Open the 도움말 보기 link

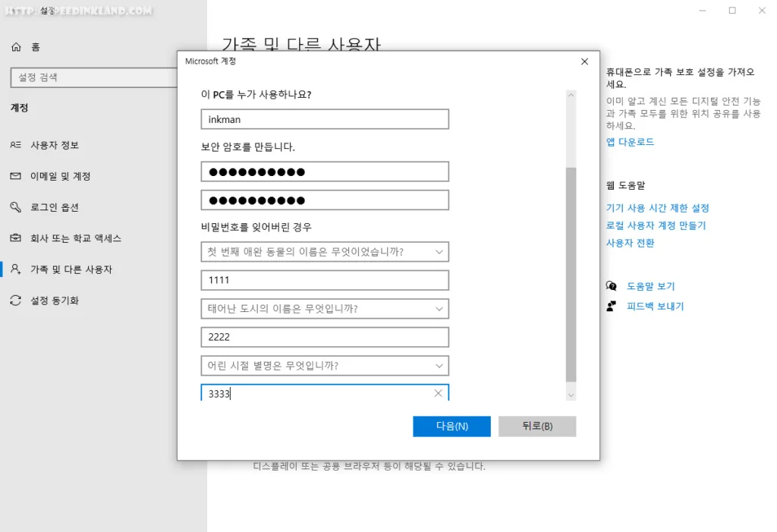click(x=650, y=286)
